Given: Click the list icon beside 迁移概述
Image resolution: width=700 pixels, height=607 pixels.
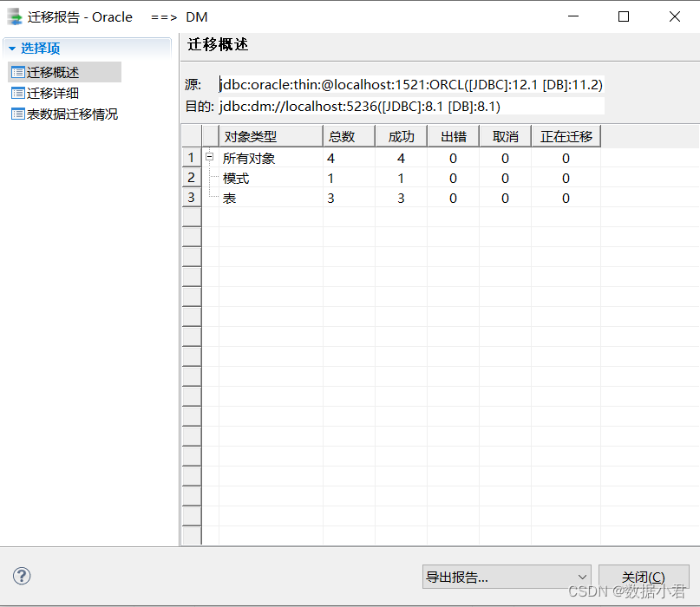Looking at the screenshot, I should pyautogui.click(x=18, y=72).
